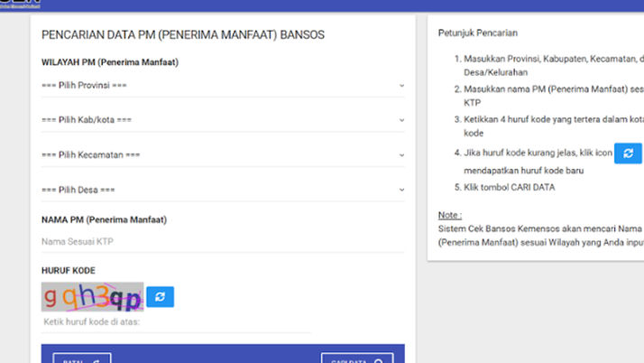Click 'Sistem Cek Bansos Kemensos' note text

[x=541, y=236]
